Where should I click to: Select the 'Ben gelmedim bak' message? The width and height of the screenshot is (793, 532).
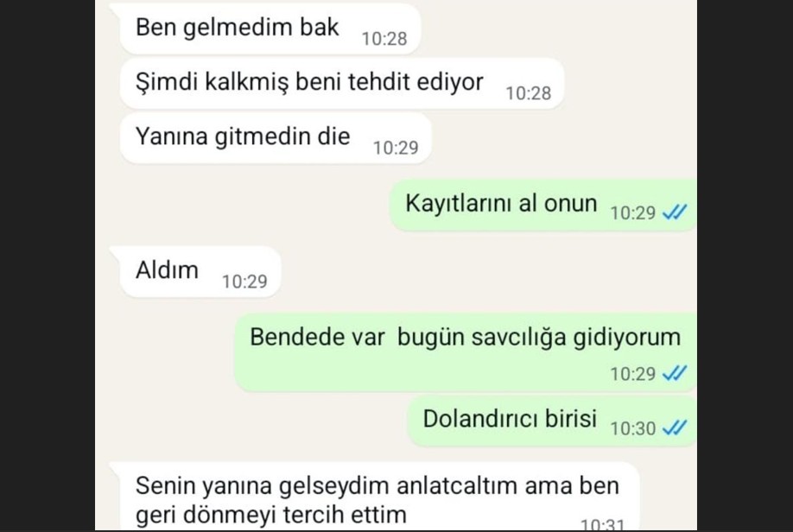(270, 28)
